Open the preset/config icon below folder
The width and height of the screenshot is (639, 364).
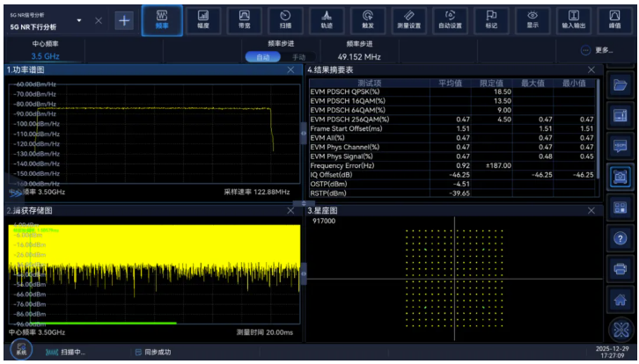pos(620,116)
